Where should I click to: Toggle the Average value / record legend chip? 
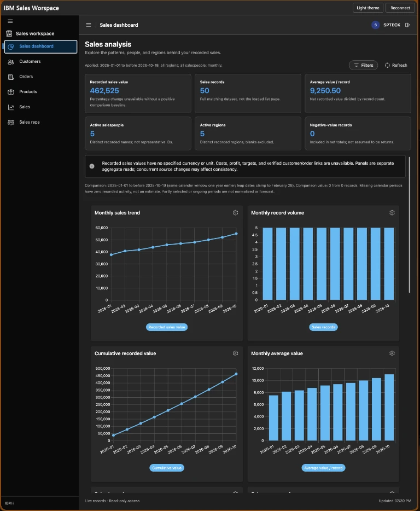coord(323,468)
